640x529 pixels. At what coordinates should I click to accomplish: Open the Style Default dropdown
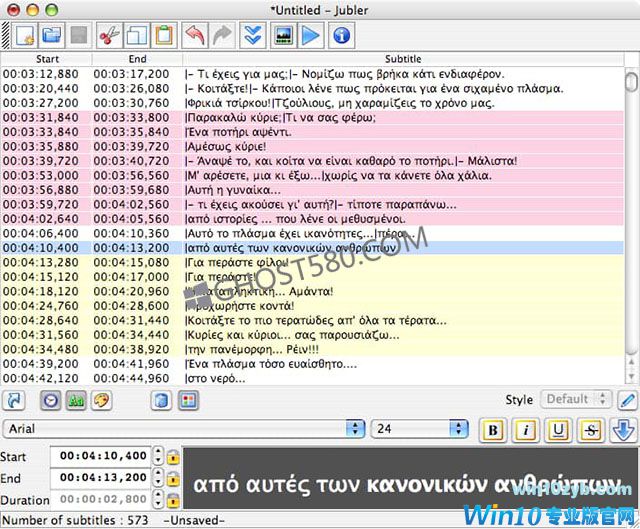point(574,400)
